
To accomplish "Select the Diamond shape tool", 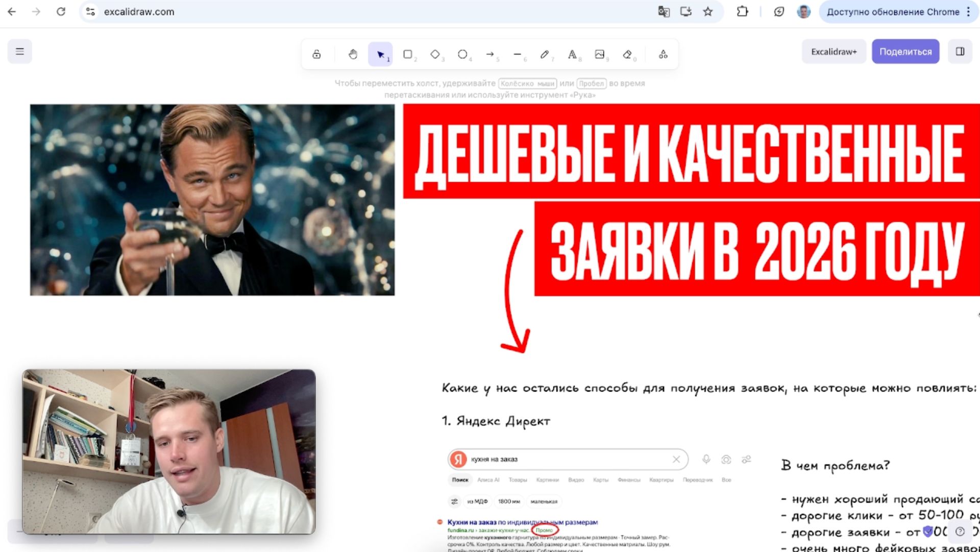I will [435, 54].
